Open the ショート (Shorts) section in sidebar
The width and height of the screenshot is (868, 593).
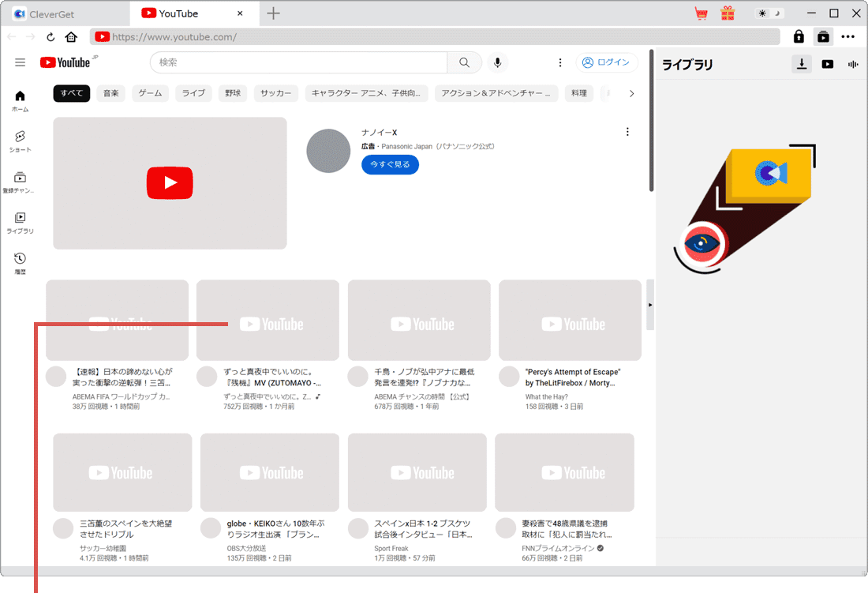click(x=20, y=139)
